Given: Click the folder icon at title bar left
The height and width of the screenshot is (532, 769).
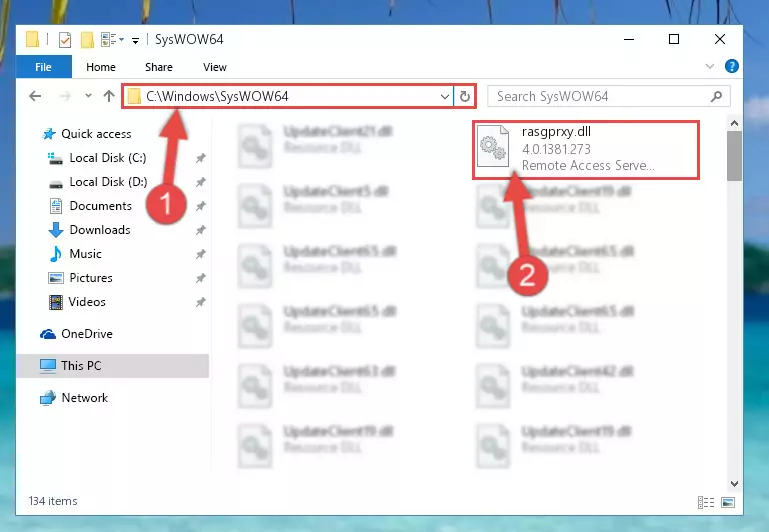Looking at the screenshot, I should (x=32, y=39).
